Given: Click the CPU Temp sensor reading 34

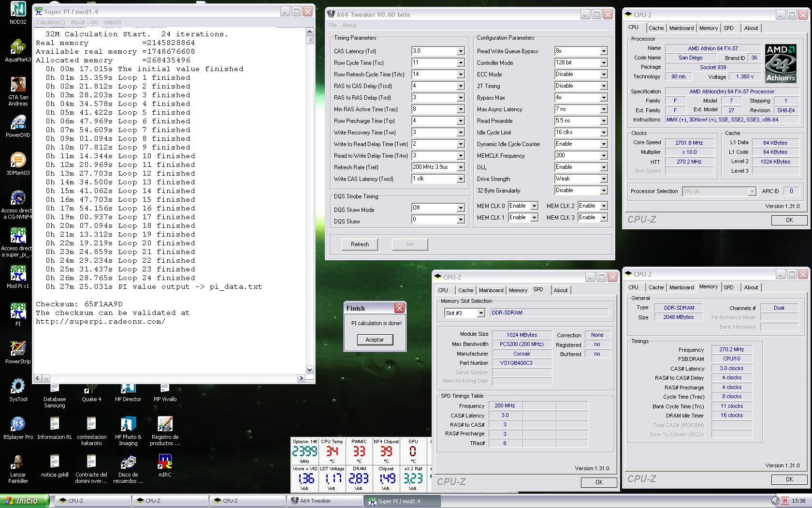Looking at the screenshot, I should [332, 451].
